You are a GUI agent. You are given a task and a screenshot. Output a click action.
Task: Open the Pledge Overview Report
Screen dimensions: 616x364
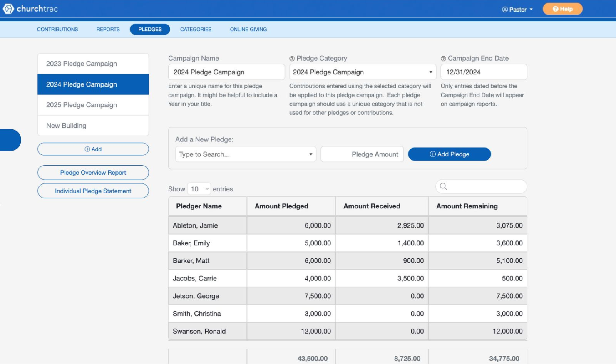pos(93,173)
